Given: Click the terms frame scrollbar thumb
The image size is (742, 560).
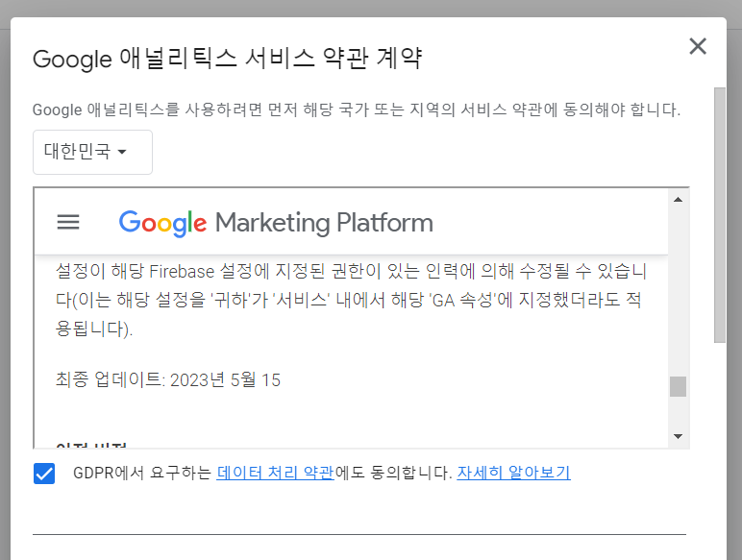Looking at the screenshot, I should point(679,386).
